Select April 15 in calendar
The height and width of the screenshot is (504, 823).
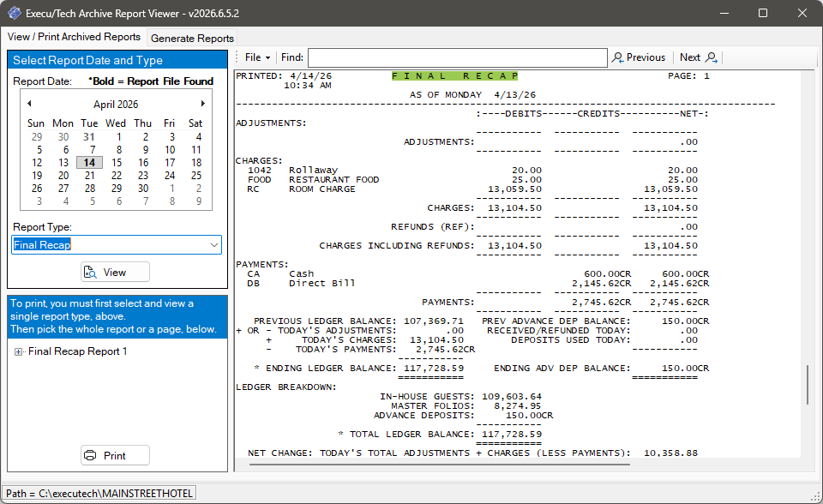pos(117,163)
